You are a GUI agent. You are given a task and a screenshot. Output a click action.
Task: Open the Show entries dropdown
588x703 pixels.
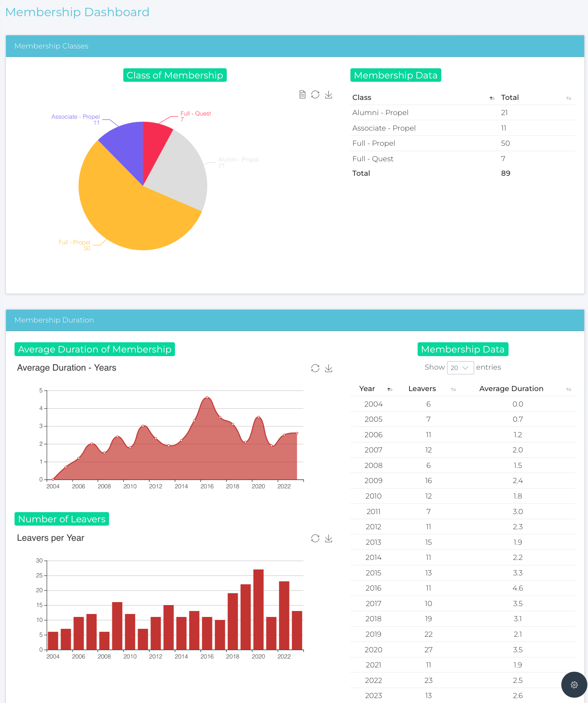(460, 368)
